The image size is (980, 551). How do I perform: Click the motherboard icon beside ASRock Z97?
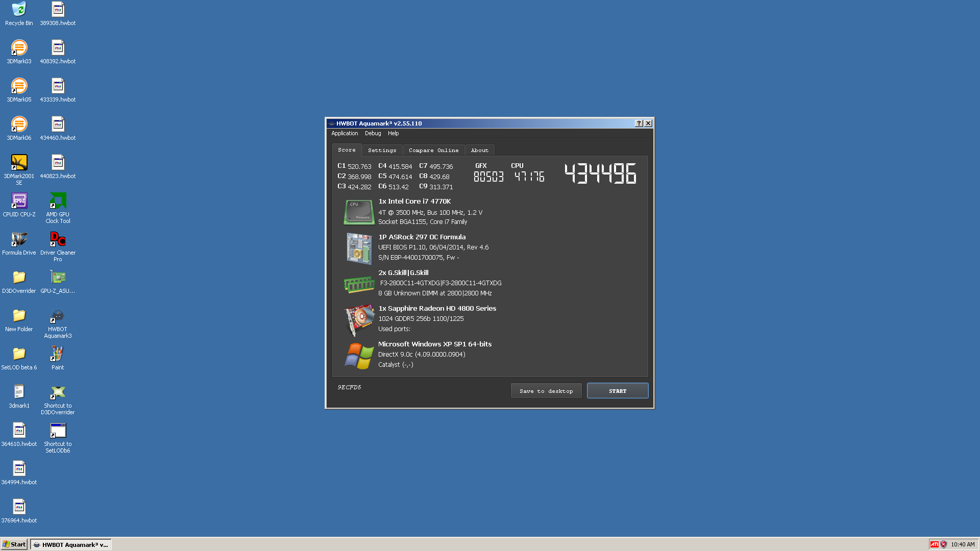point(359,248)
